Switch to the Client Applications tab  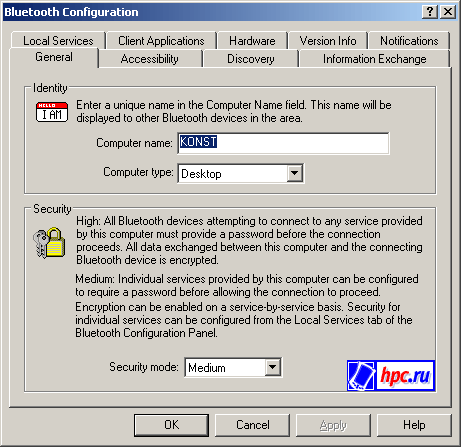[x=161, y=41]
